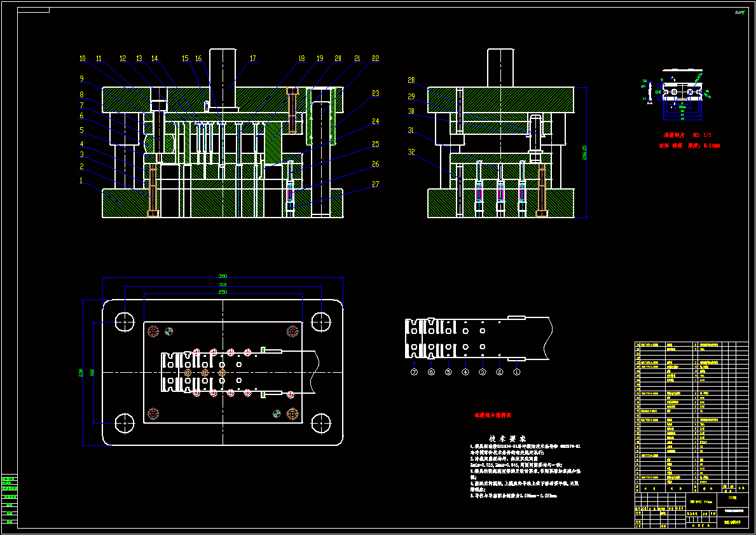This screenshot has width=756, height=535.
Task: Click part callout number 17
Action: point(252,59)
